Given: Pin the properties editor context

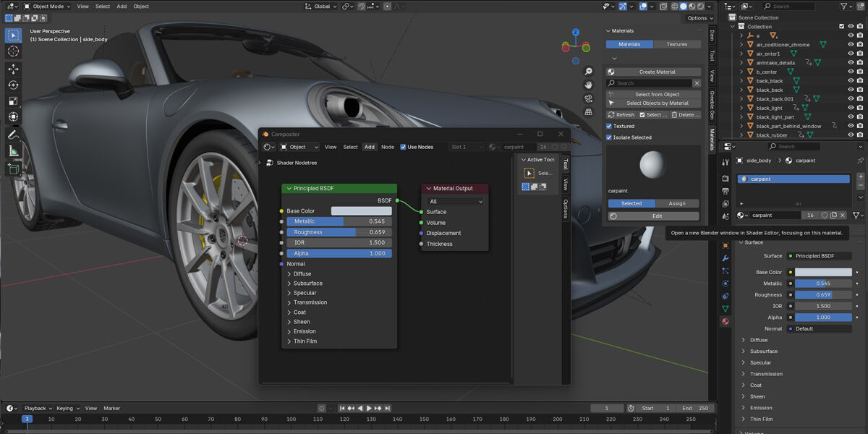Looking at the screenshot, I should click(859, 161).
